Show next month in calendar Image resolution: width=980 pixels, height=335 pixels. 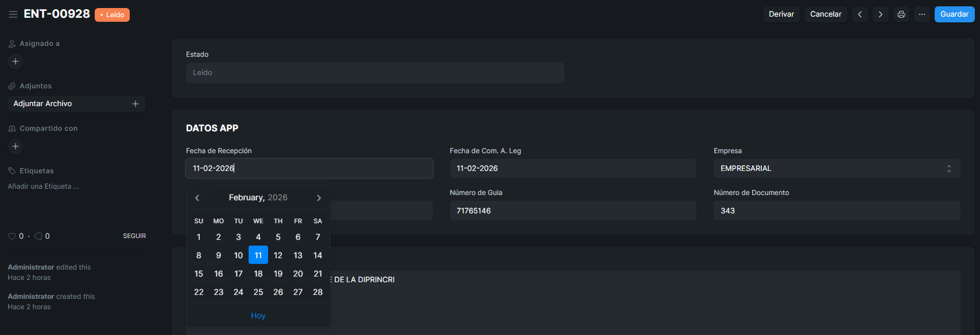click(x=319, y=198)
